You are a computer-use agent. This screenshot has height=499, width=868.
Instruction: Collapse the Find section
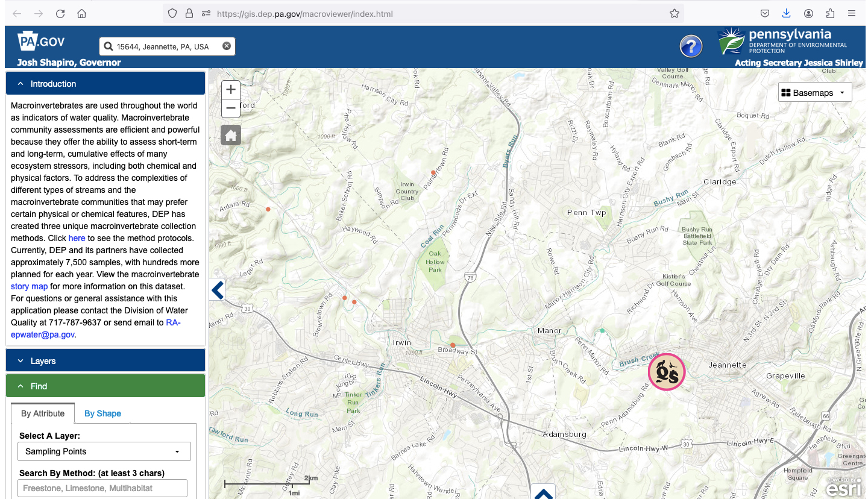click(x=105, y=386)
